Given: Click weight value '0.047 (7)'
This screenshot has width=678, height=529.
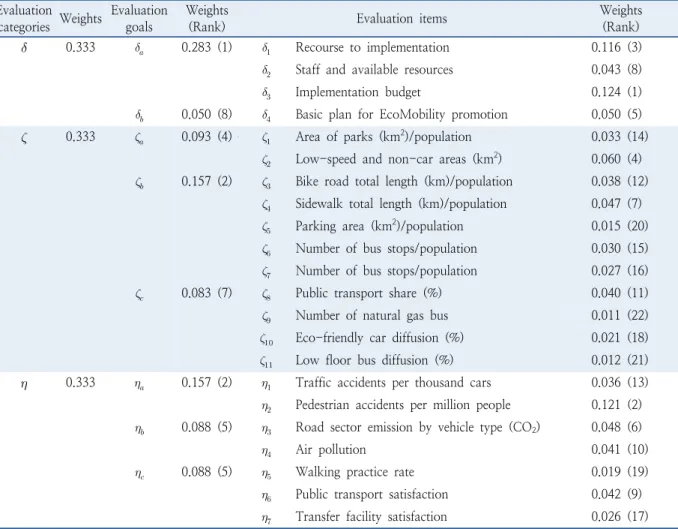Looking at the screenshot, I should pyautogui.click(x=616, y=204).
